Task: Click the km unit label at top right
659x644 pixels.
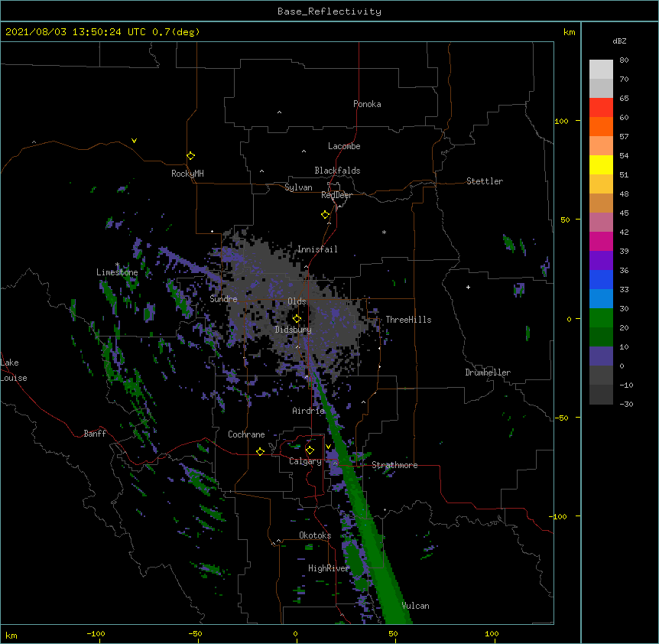Action: point(570,32)
